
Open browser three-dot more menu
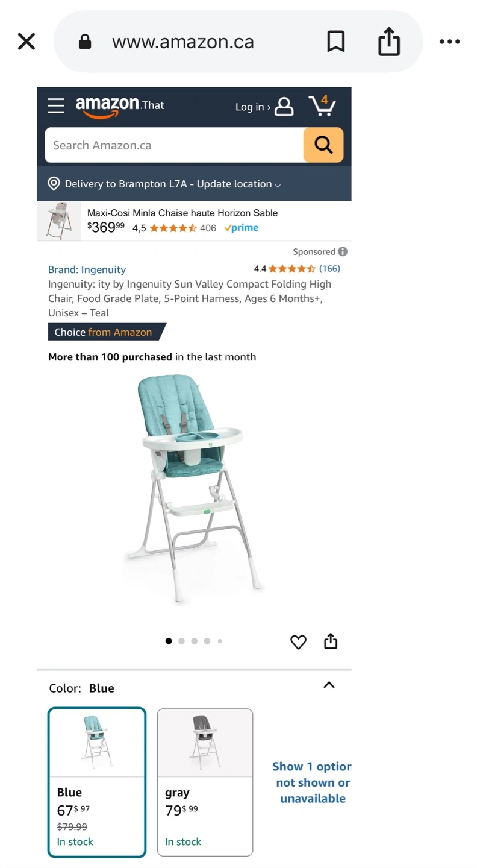click(450, 42)
